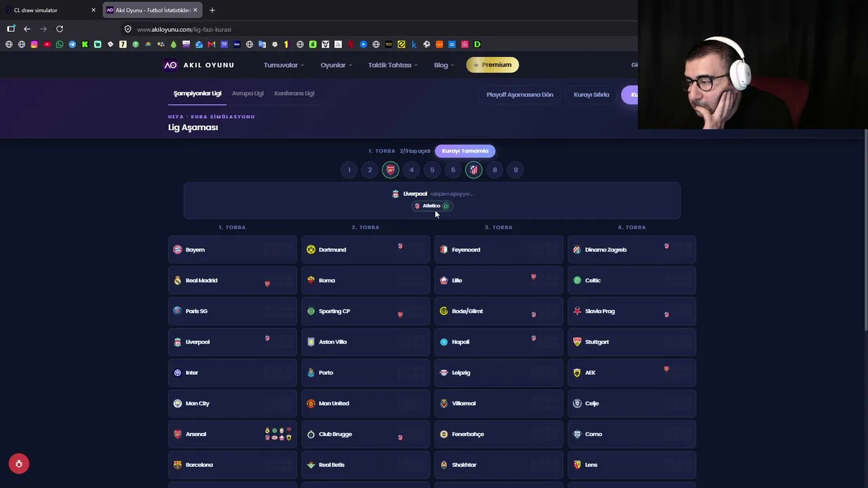Open draw ball number 9

515,170
